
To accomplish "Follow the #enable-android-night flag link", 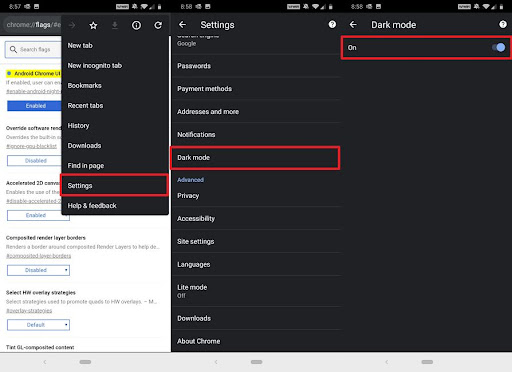I will click(x=34, y=91).
